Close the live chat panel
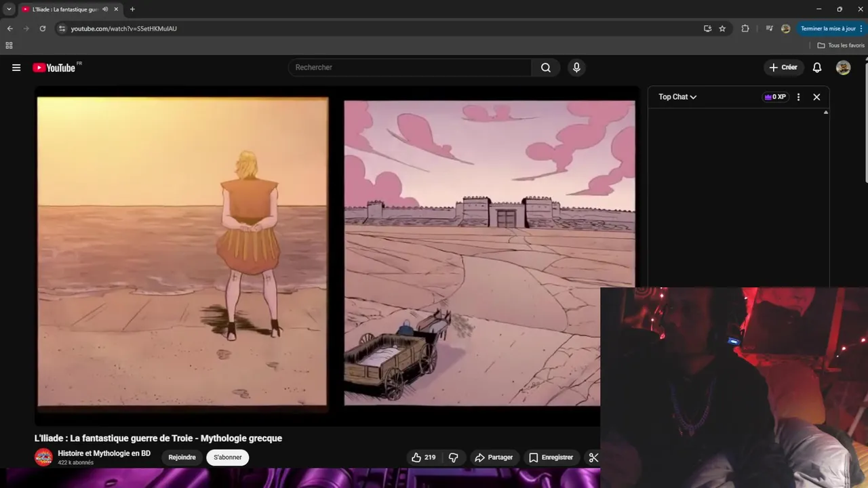This screenshot has height=488, width=868. coord(816,97)
